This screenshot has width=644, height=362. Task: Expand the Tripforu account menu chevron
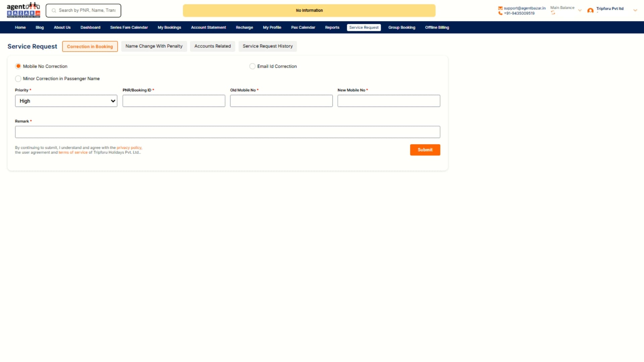(x=635, y=10)
